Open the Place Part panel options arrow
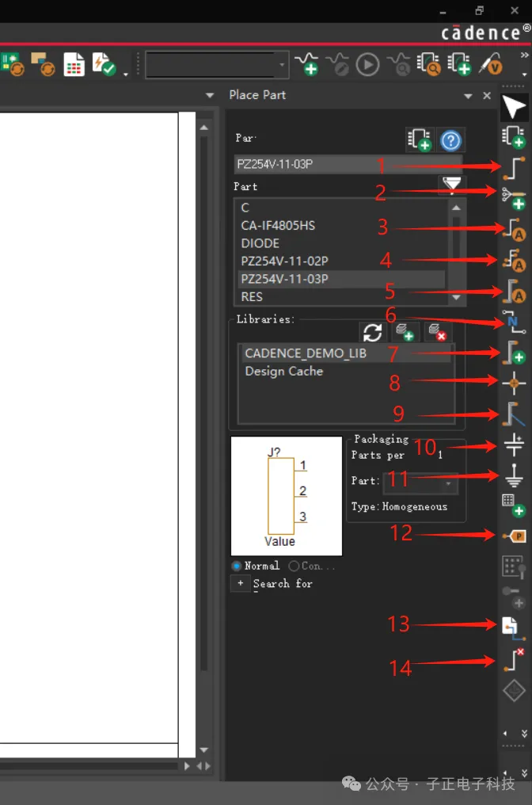Screen dimensions: 532x805 [468, 96]
